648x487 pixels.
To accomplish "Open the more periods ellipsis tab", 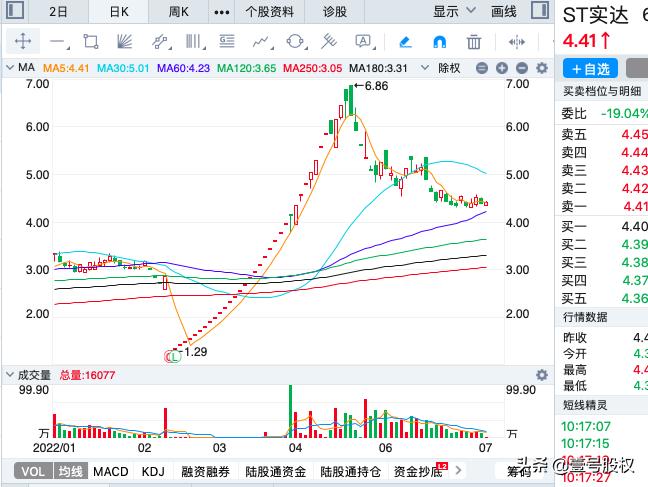I will [x=222, y=12].
